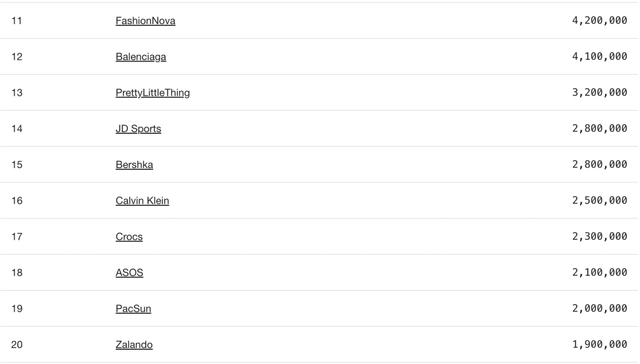Select the 4,200,000 value cell
The height and width of the screenshot is (364, 640).
click(x=600, y=20)
